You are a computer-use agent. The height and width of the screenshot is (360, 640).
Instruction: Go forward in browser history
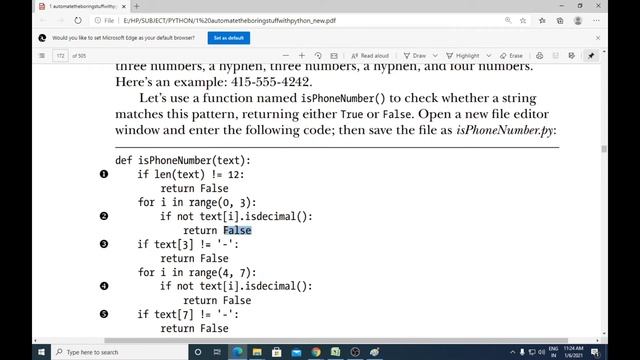[x=60, y=20]
